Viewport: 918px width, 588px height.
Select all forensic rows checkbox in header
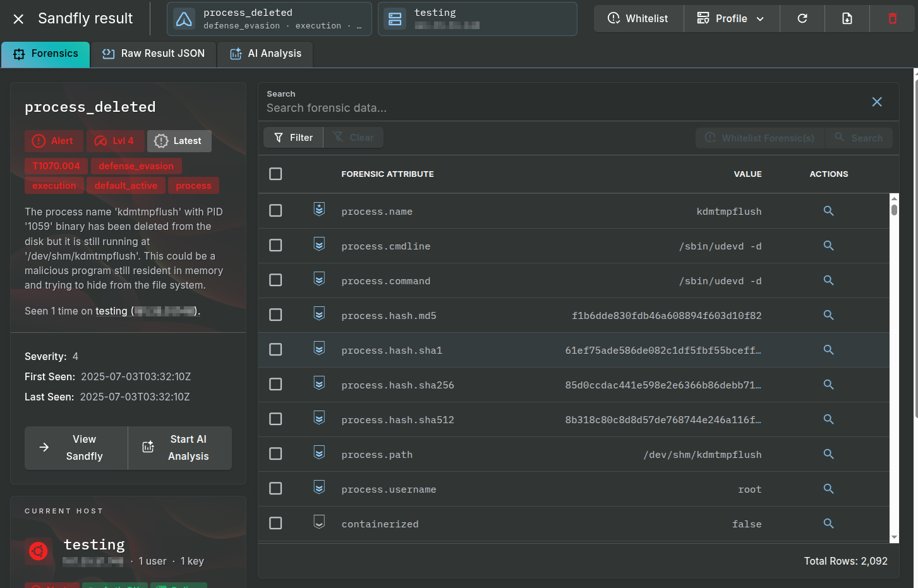275,174
